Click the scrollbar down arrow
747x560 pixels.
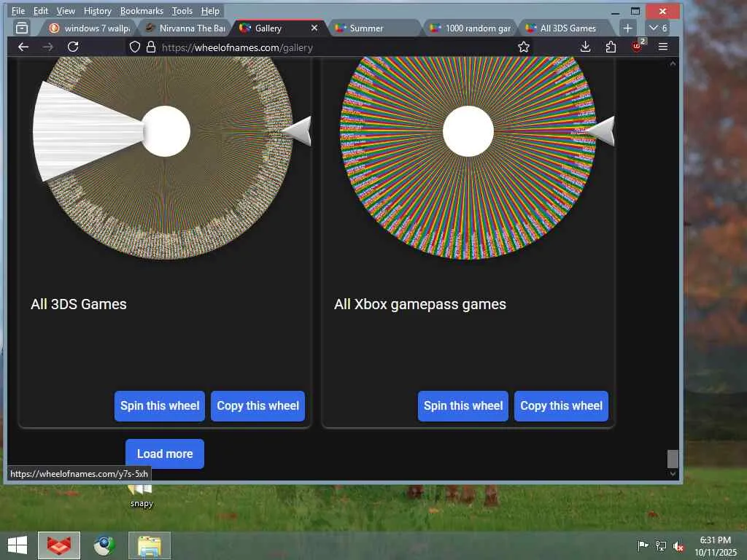pos(673,474)
